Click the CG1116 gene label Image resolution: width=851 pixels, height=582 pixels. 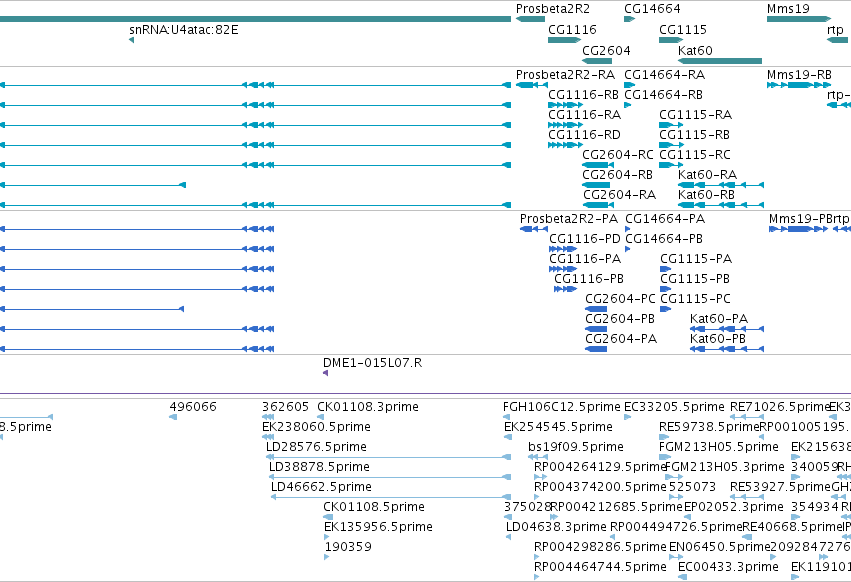(x=572, y=30)
